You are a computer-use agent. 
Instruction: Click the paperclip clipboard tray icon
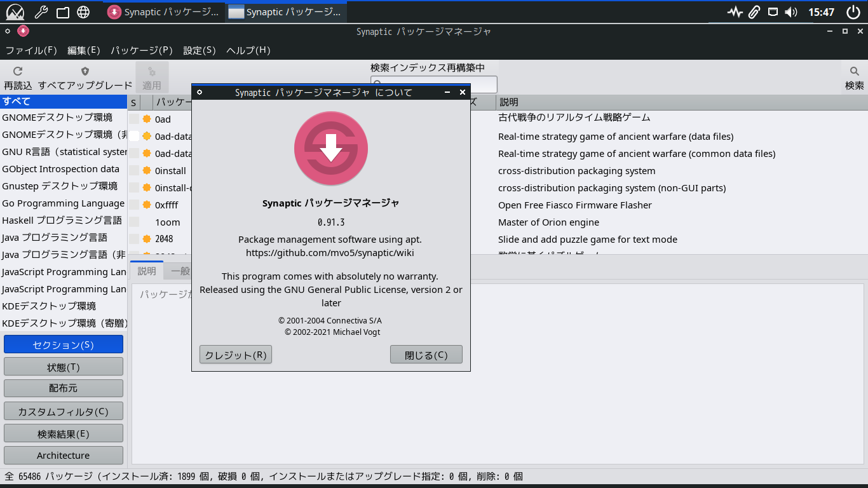(x=754, y=12)
